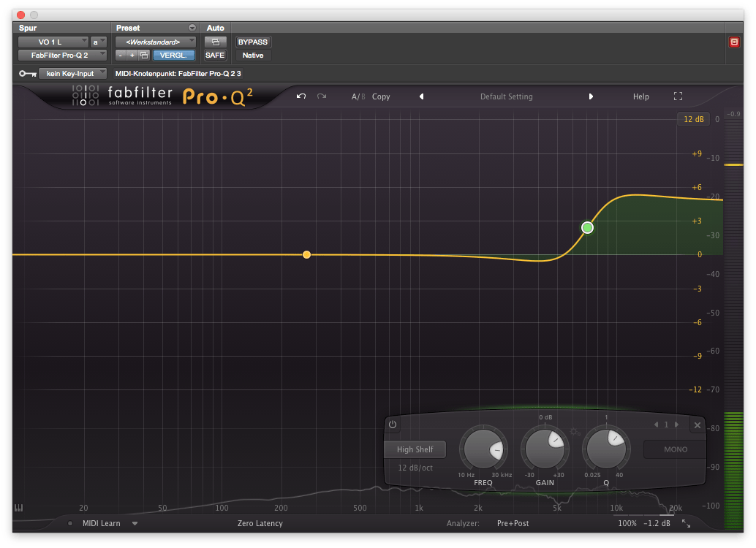Viewport: 756px width, 548px height.
Task: Open the MIDI Learn dropdown arrow
Action: coord(135,523)
